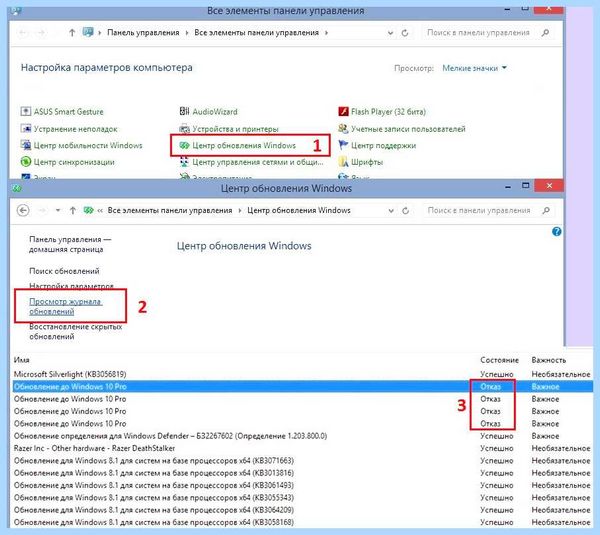The width and height of the screenshot is (600, 535).
Task: Select update row KB3058168
Action: coord(302,522)
